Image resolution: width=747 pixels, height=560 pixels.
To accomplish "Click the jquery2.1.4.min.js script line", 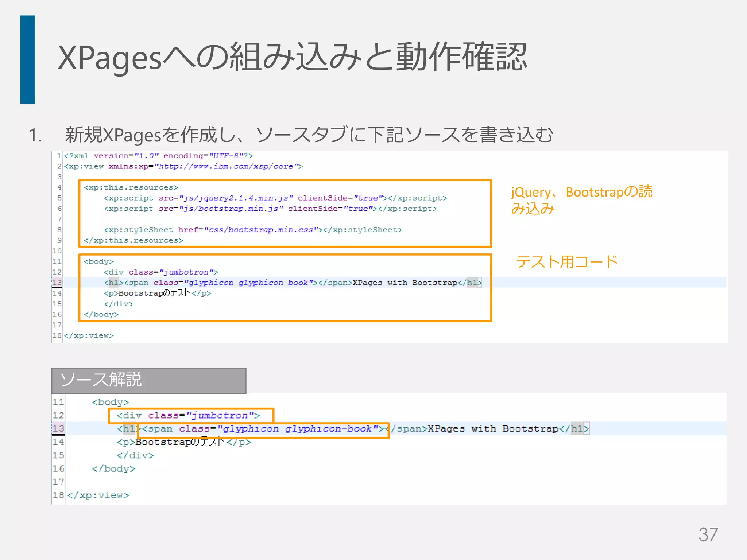I will (x=275, y=198).
